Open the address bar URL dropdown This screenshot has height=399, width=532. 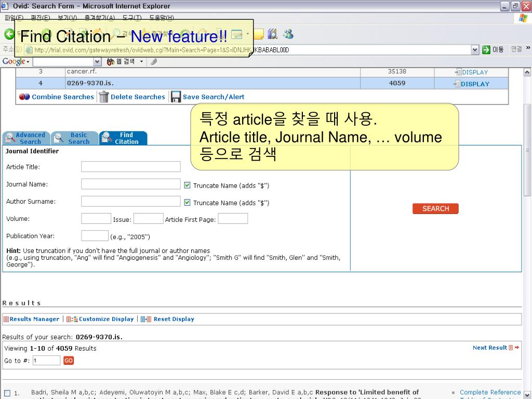475,50
